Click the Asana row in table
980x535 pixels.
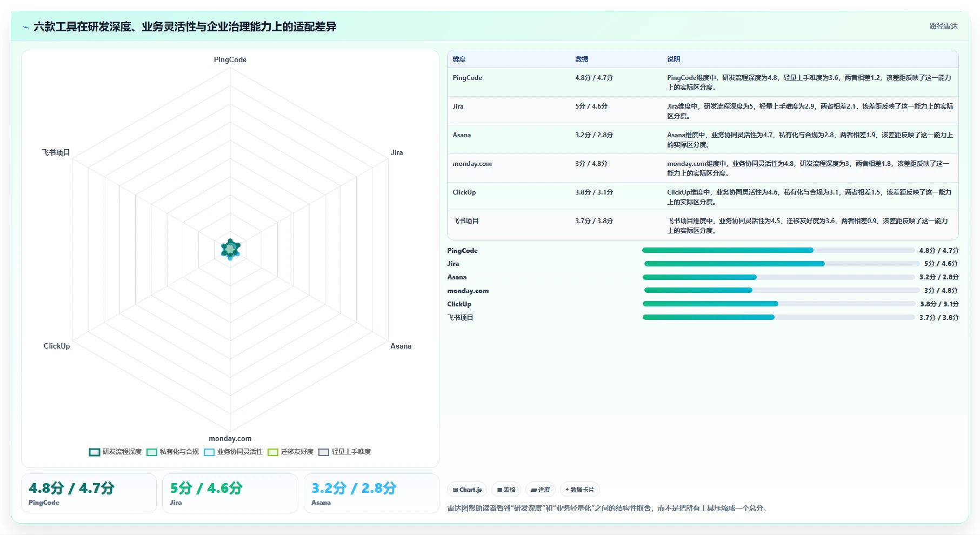coord(703,139)
